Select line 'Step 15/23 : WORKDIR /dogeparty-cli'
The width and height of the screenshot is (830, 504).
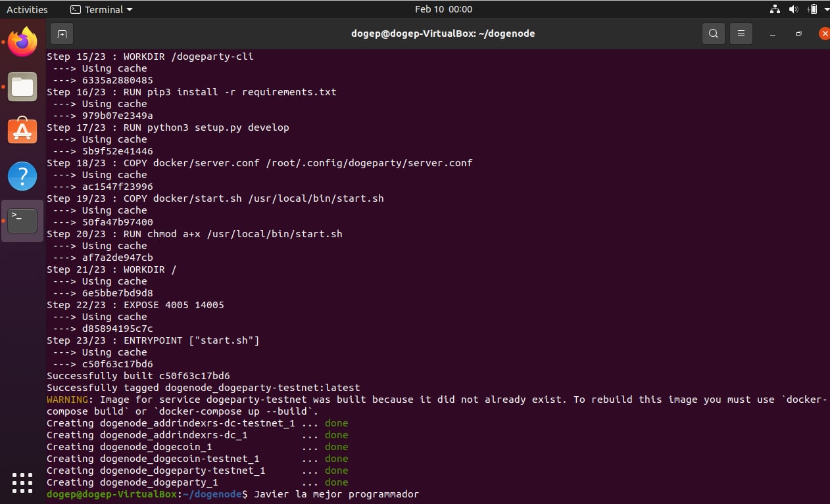tap(150, 57)
